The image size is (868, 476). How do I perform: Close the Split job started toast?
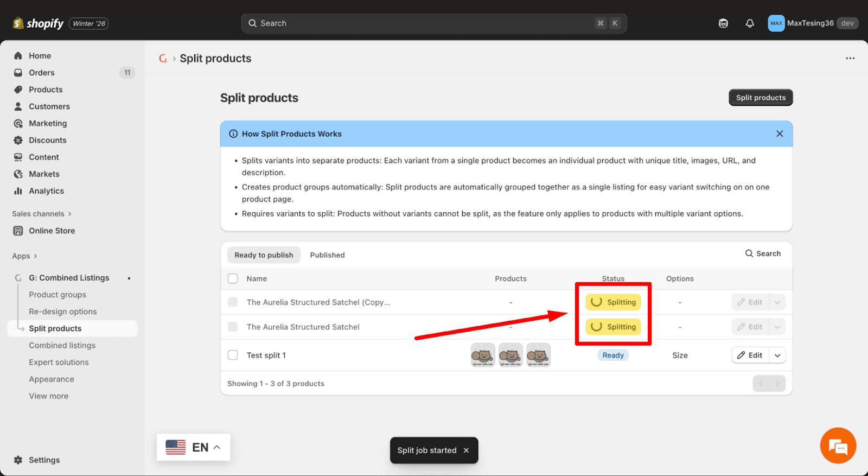pos(466,450)
